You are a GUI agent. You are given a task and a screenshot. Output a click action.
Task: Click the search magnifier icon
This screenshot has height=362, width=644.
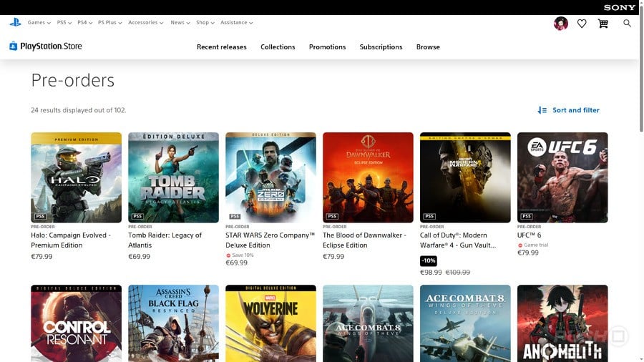click(x=627, y=24)
